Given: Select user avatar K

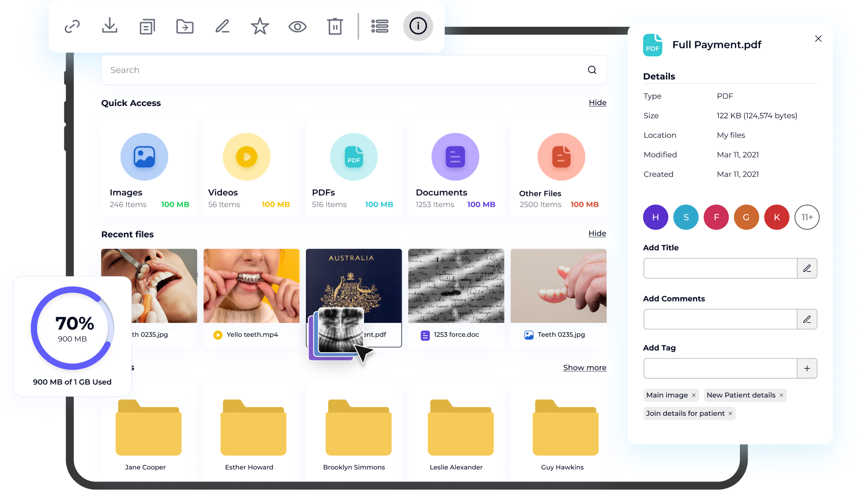Looking at the screenshot, I should [777, 217].
